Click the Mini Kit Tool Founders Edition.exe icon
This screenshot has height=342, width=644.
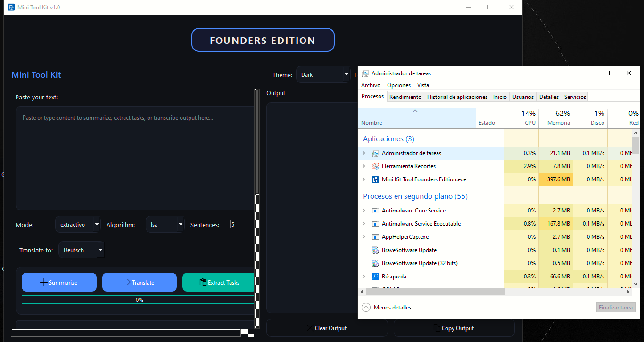[x=375, y=179]
